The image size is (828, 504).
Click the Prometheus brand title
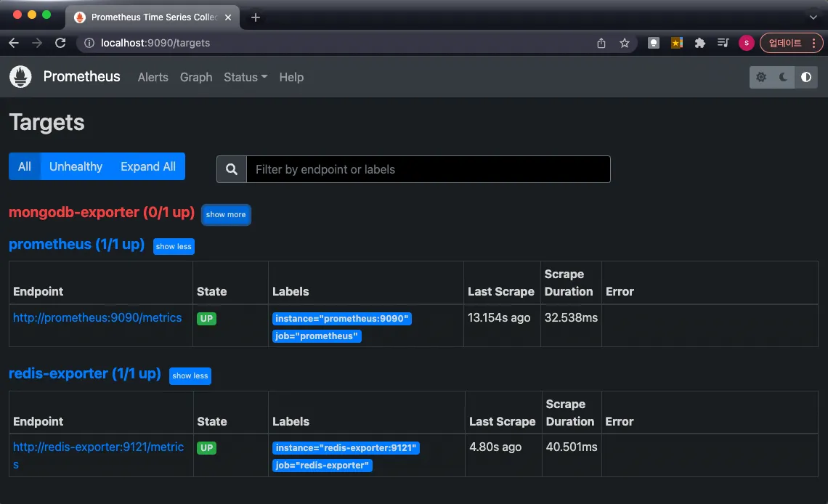(82, 76)
